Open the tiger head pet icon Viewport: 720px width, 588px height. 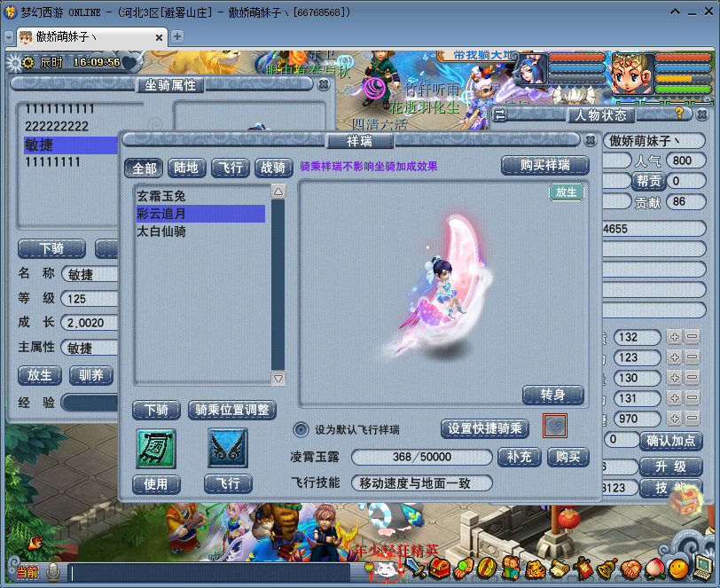point(535,568)
